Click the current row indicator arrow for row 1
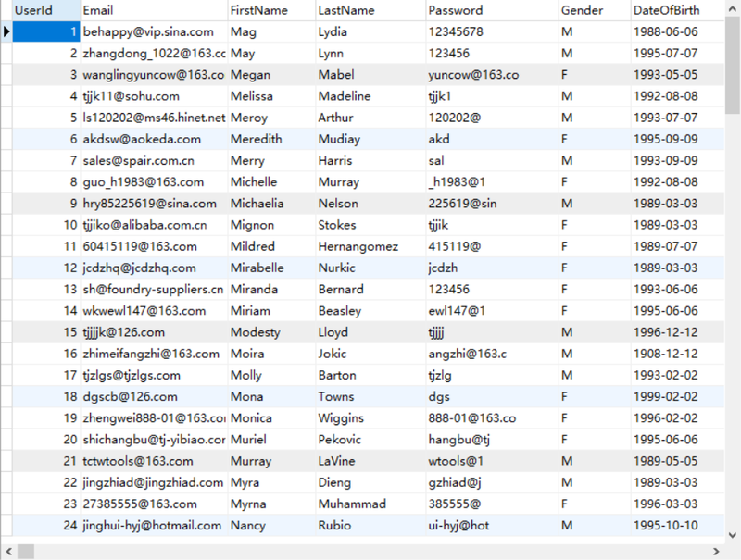Viewport: 741px width, 560px height. [x=6, y=31]
